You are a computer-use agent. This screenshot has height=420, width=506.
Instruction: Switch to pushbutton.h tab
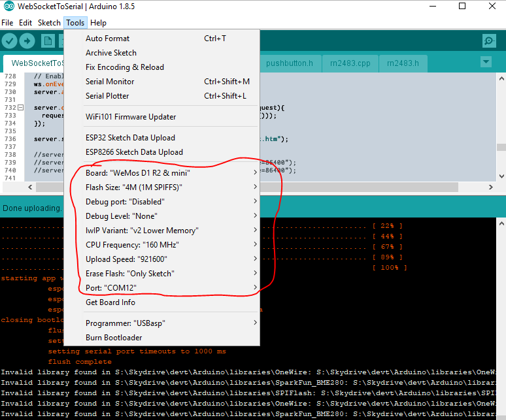pos(290,63)
